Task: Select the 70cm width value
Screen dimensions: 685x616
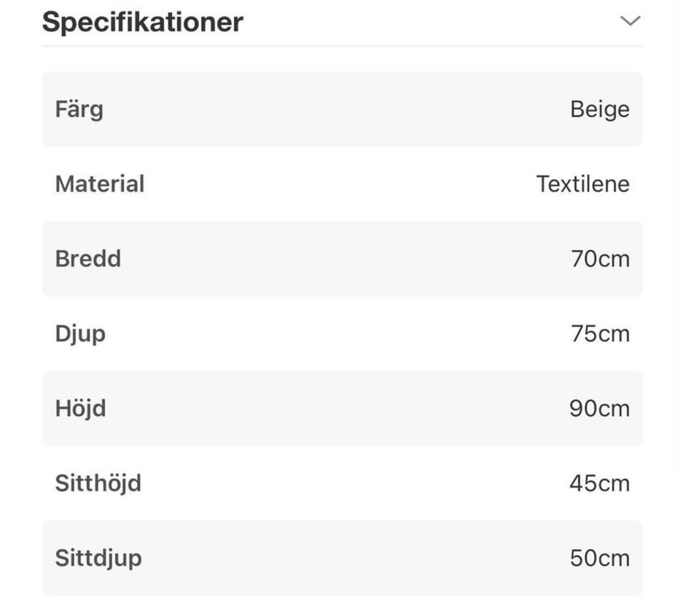Action: click(x=600, y=258)
